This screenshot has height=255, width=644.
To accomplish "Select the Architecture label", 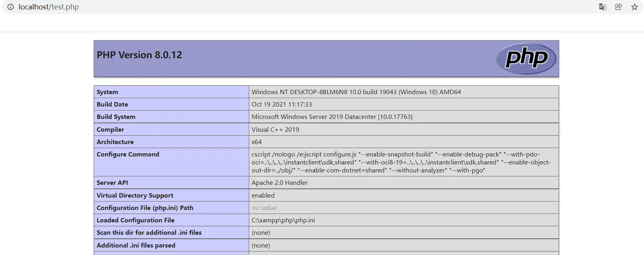I will click(x=115, y=142).
